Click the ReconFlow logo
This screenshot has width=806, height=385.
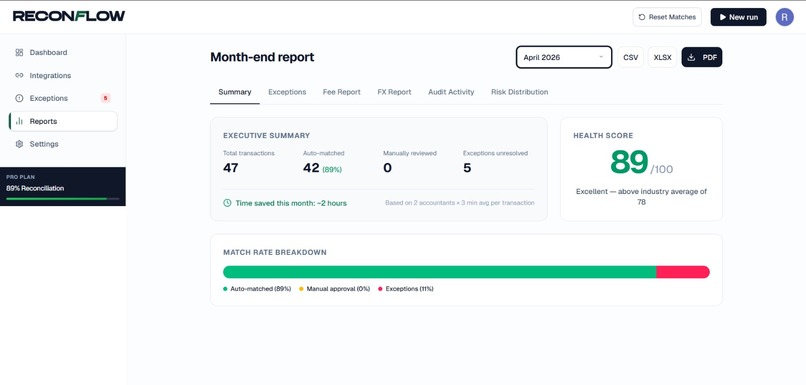pos(69,16)
